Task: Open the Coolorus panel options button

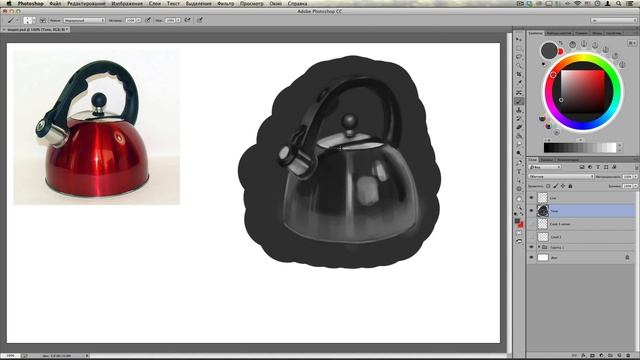Action: click(x=632, y=43)
